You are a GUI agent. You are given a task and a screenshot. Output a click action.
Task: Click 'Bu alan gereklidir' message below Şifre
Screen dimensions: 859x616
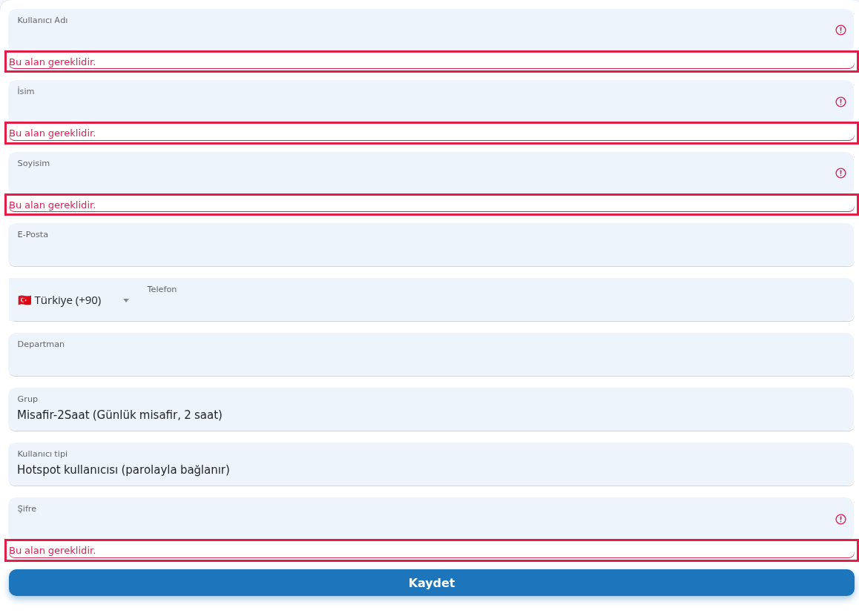pos(53,550)
